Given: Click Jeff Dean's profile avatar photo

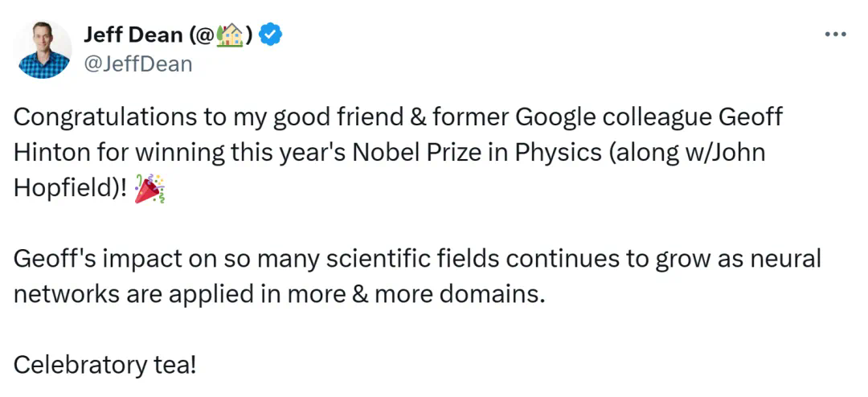Looking at the screenshot, I should [43, 49].
